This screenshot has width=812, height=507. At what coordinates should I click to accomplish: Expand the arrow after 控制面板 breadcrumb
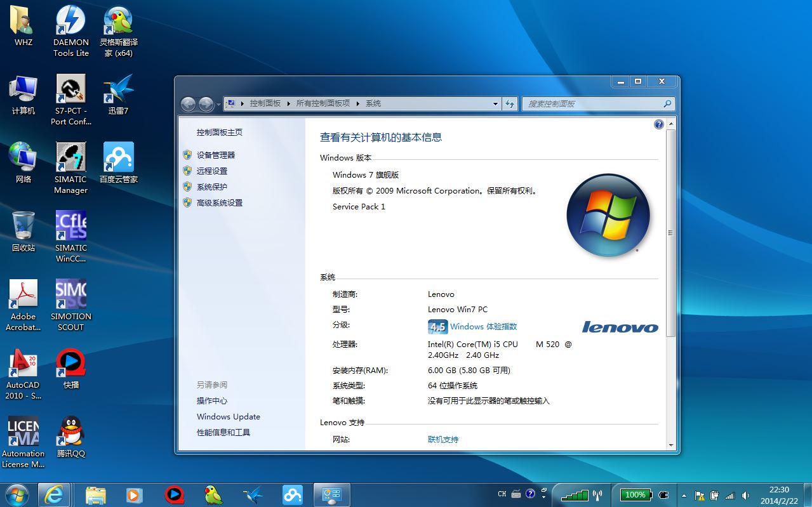coord(288,103)
